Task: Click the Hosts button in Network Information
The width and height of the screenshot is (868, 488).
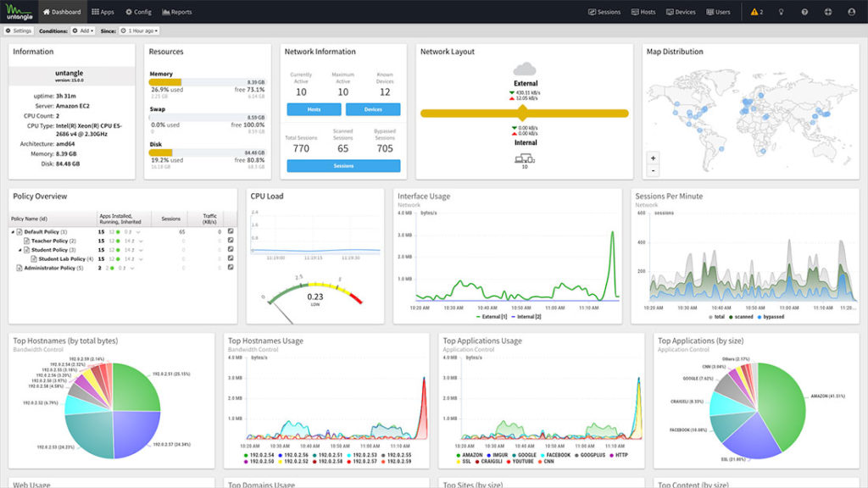Action: (x=315, y=108)
